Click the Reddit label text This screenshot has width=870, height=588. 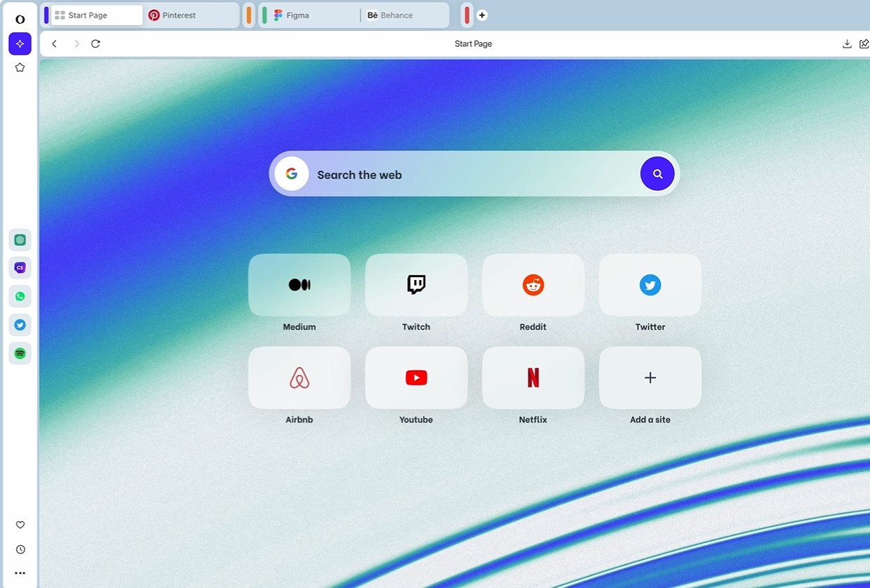533,327
